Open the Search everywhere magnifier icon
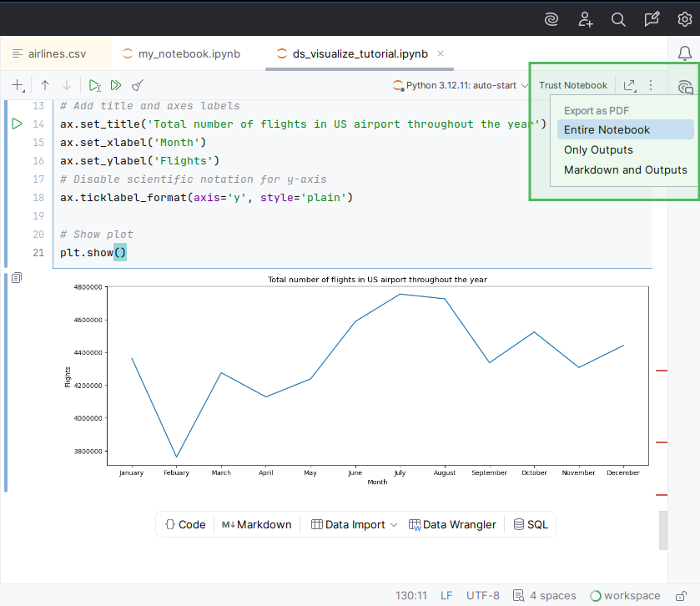Screen dimensions: 700x606 [618, 18]
